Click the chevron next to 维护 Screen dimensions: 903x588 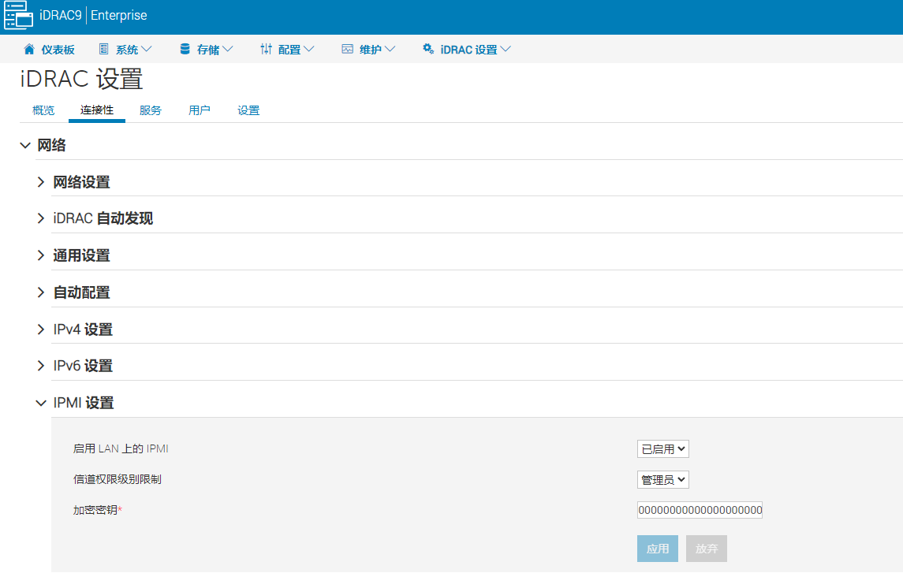[x=390, y=50]
